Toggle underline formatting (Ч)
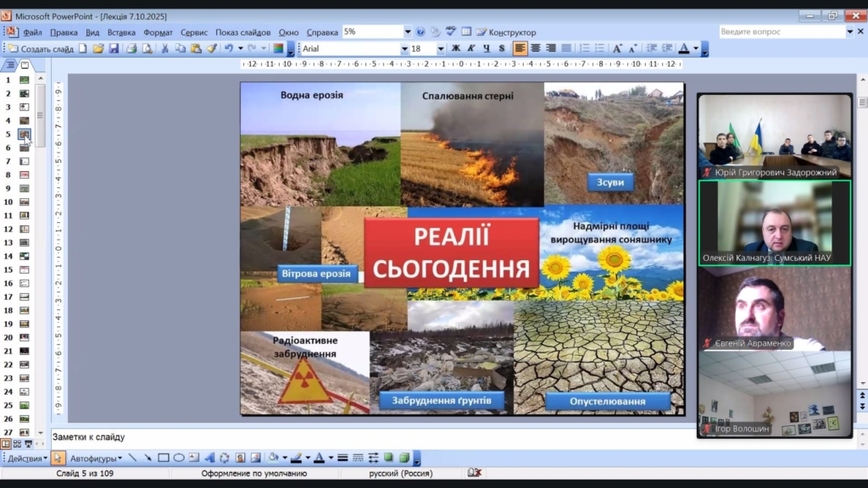Screen dimensions: 868x488 pyautogui.click(x=487, y=48)
